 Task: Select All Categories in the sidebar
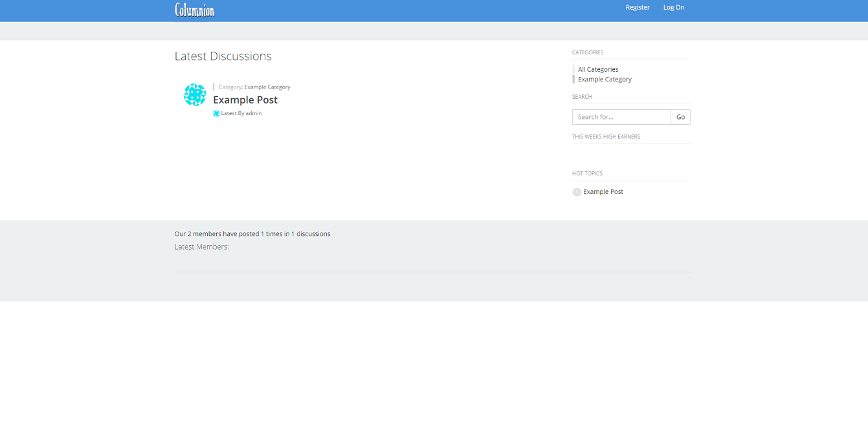click(598, 70)
